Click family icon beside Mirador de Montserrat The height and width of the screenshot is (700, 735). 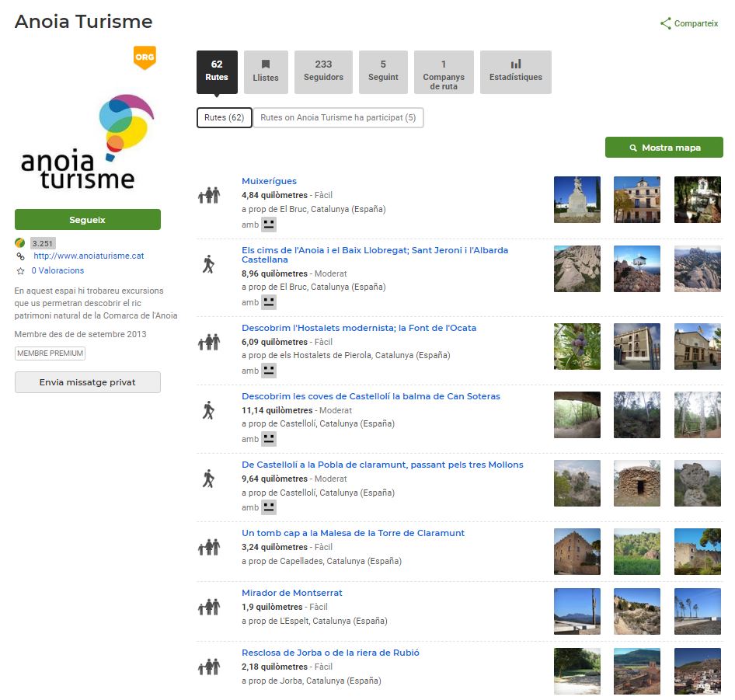[208, 607]
